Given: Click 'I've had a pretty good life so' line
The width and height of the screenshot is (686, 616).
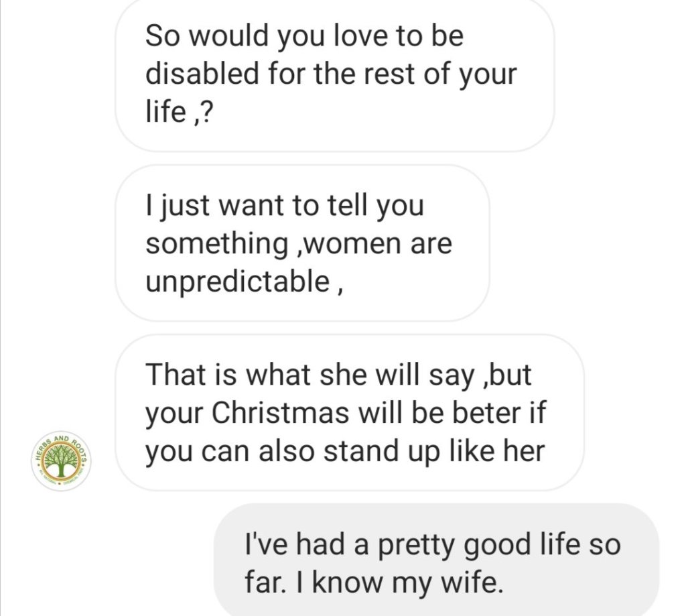Looking at the screenshot, I should (432, 545).
